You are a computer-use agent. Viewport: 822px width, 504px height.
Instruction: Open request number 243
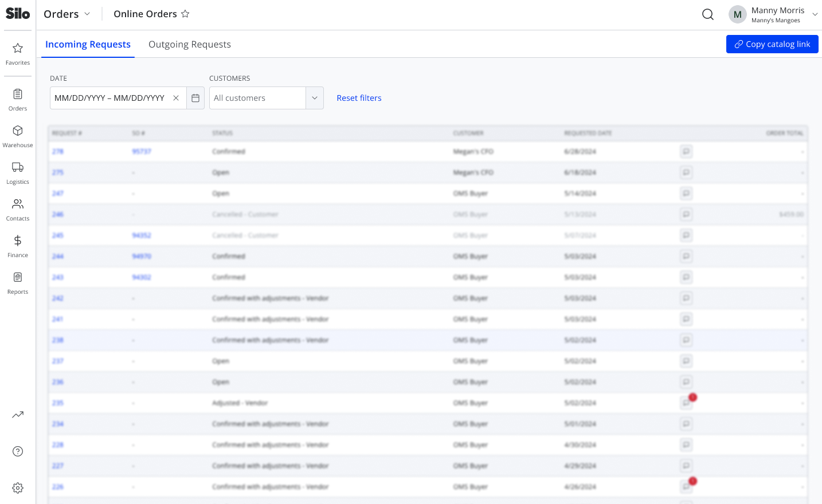[58, 277]
